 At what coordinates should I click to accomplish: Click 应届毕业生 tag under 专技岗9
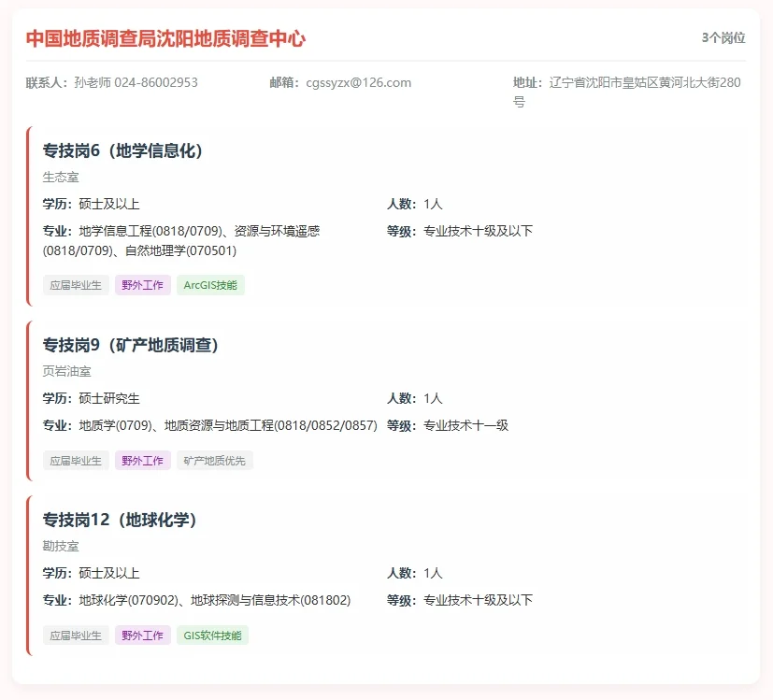[76, 461]
